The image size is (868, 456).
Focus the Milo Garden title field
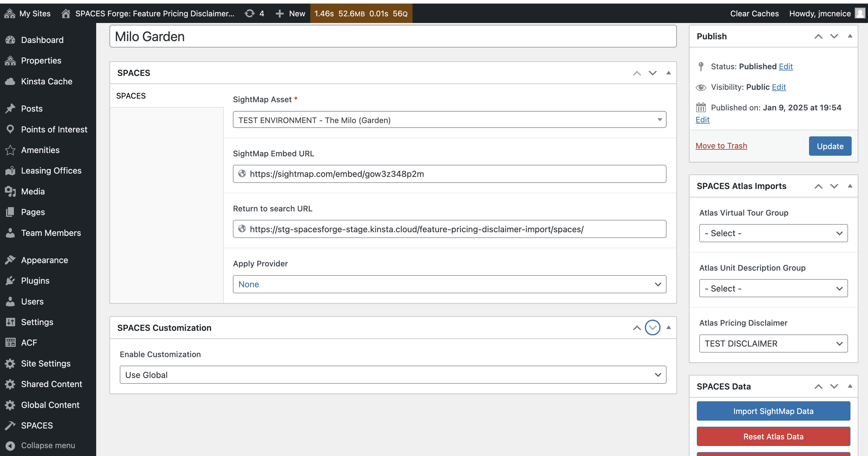393,36
